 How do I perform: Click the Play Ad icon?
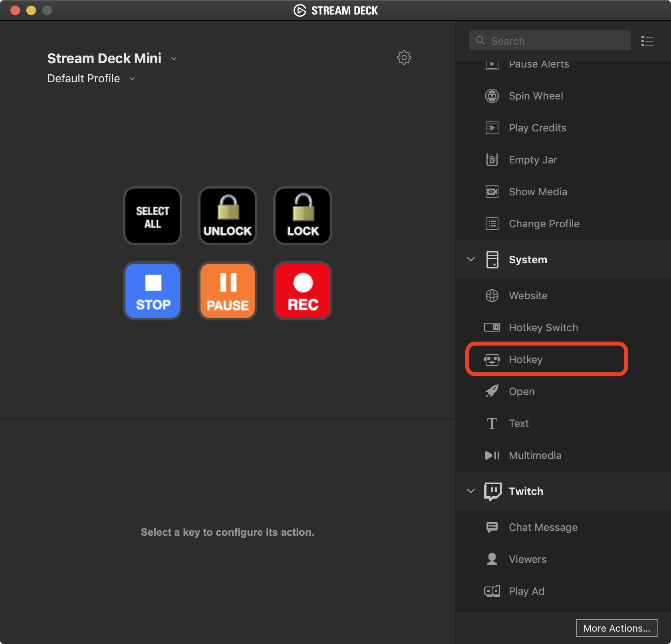492,591
